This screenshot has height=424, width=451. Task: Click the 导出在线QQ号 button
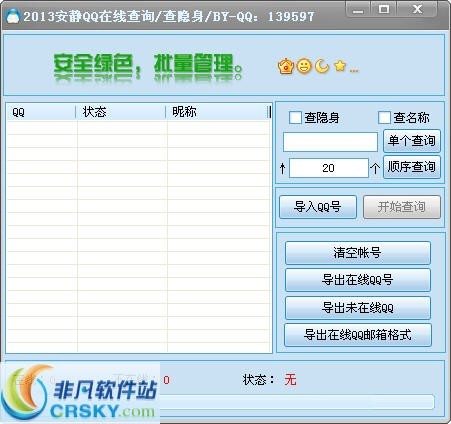pyautogui.click(x=358, y=280)
